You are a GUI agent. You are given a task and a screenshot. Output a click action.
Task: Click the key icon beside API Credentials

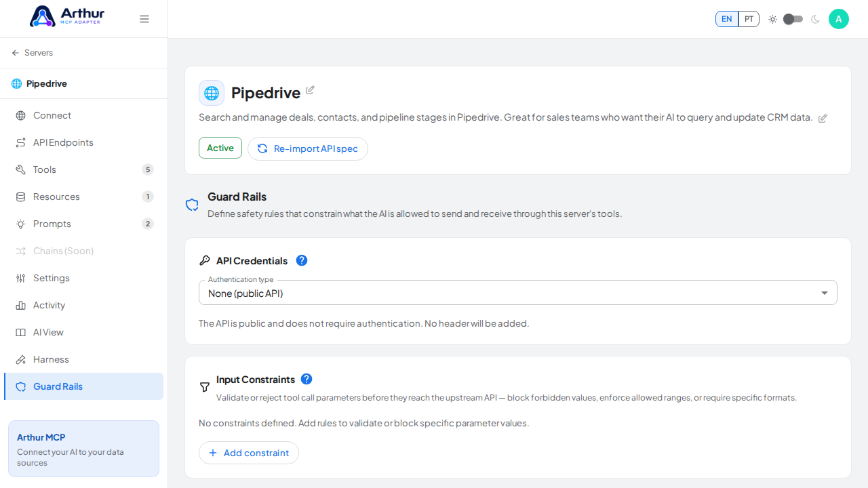[x=205, y=261]
